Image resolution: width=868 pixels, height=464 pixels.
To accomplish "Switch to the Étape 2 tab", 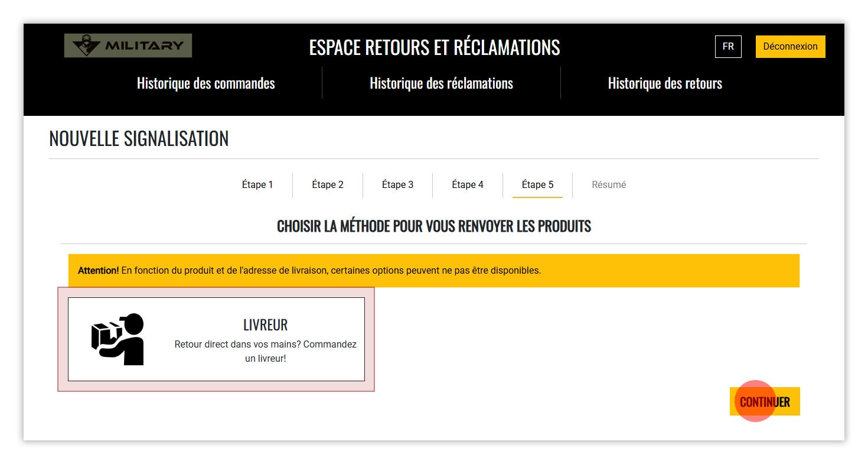I will click(328, 185).
